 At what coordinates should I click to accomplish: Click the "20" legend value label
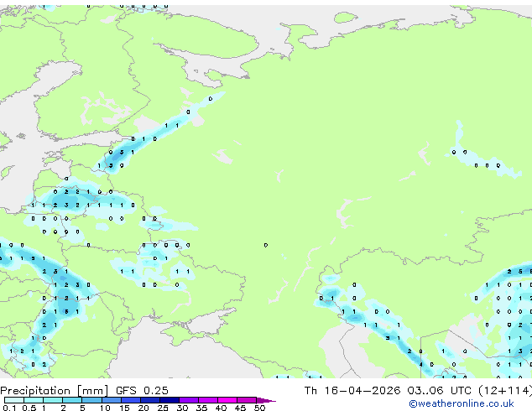coord(143,408)
